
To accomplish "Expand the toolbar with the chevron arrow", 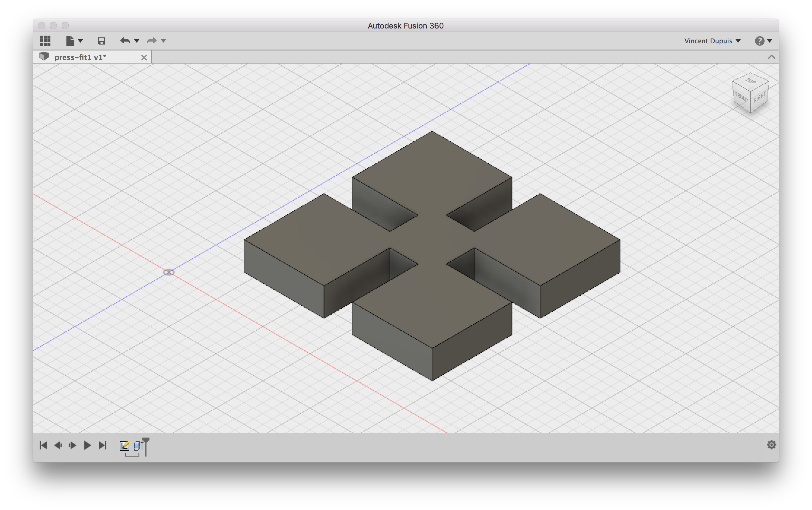I will point(771,57).
